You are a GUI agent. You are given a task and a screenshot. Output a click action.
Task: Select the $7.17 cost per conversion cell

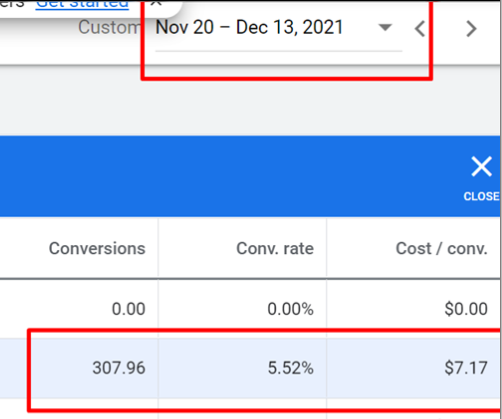click(466, 368)
